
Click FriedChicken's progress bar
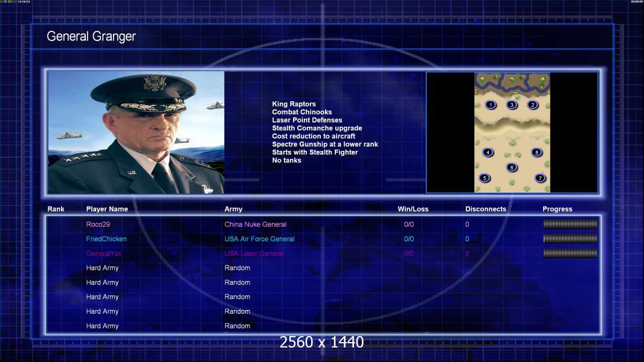(x=570, y=238)
